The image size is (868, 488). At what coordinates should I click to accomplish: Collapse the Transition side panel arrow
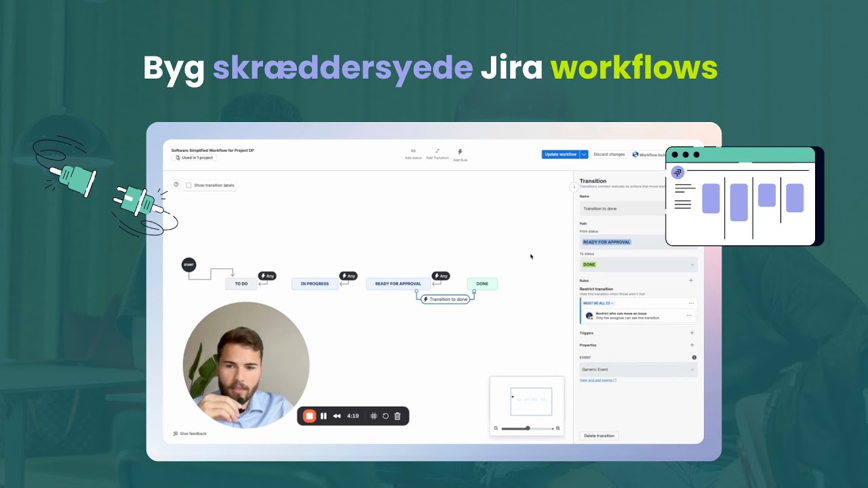click(x=574, y=186)
